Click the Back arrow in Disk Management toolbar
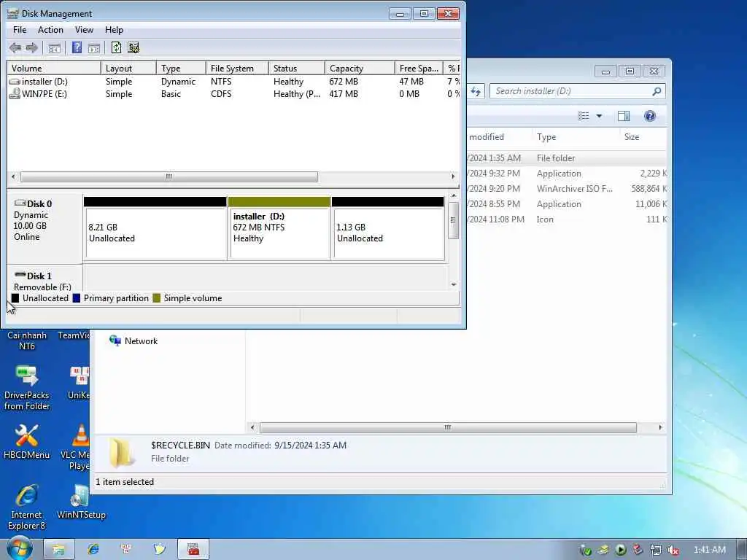The width and height of the screenshot is (747, 560). (15, 47)
